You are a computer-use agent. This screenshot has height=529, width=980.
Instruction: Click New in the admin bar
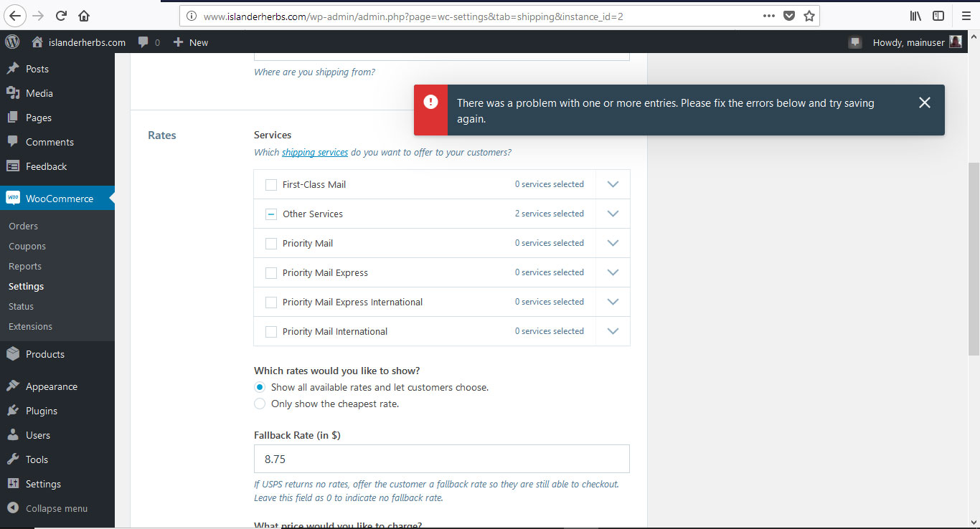click(190, 42)
